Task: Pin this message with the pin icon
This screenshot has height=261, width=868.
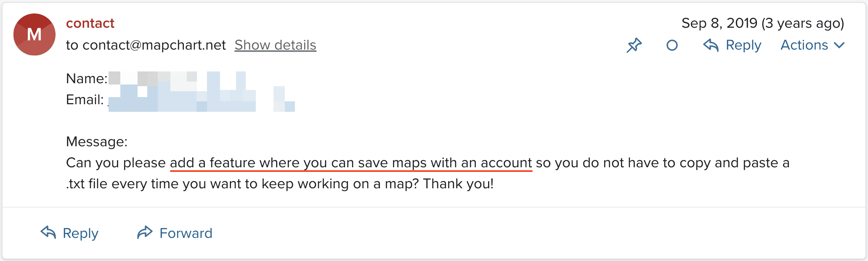Action: [x=634, y=45]
